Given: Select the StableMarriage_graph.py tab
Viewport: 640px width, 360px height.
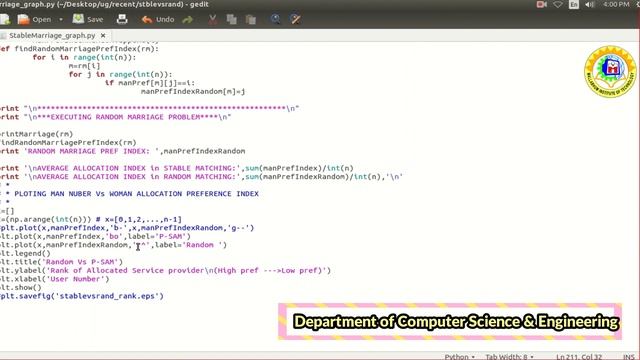Looking at the screenshot, I should (52, 36).
